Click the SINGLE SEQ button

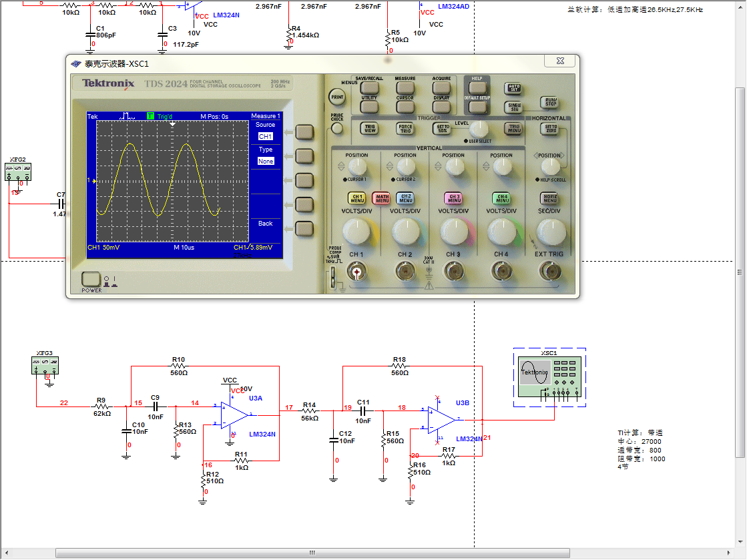514,107
